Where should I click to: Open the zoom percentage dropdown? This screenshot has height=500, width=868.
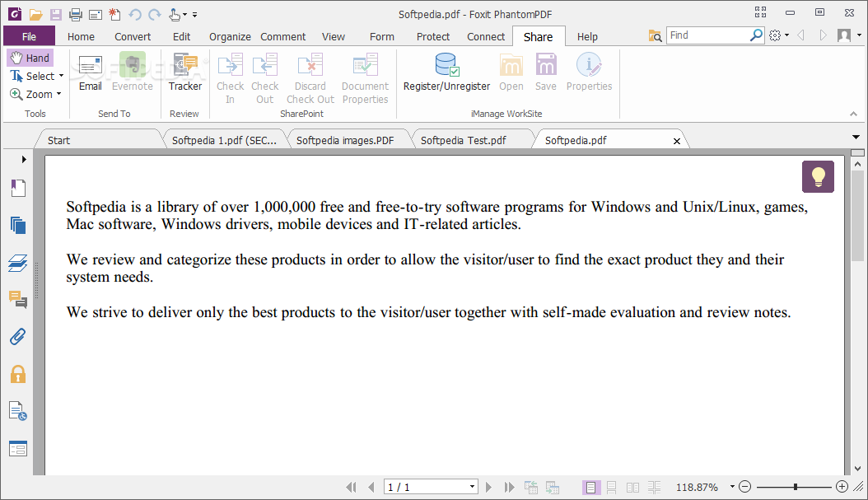point(732,487)
